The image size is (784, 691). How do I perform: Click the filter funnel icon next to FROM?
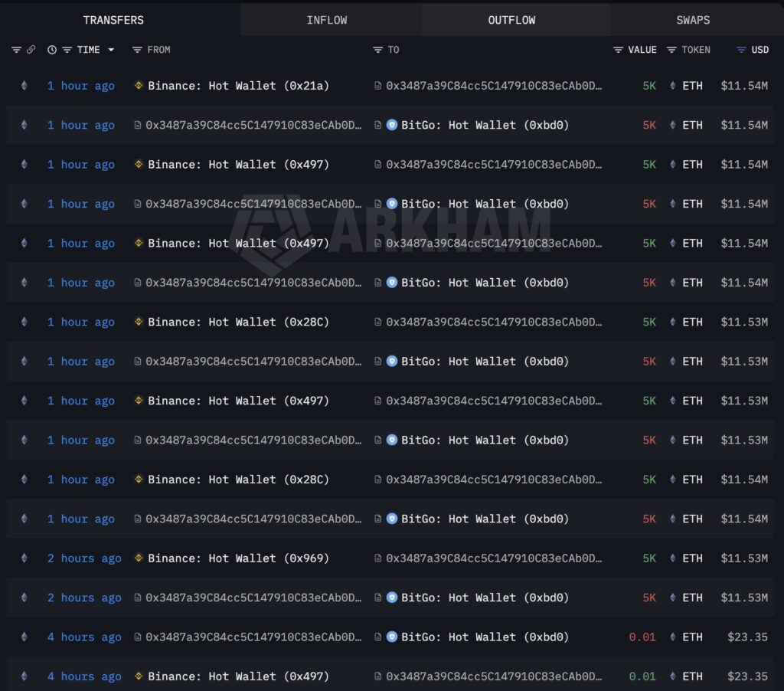coord(138,49)
